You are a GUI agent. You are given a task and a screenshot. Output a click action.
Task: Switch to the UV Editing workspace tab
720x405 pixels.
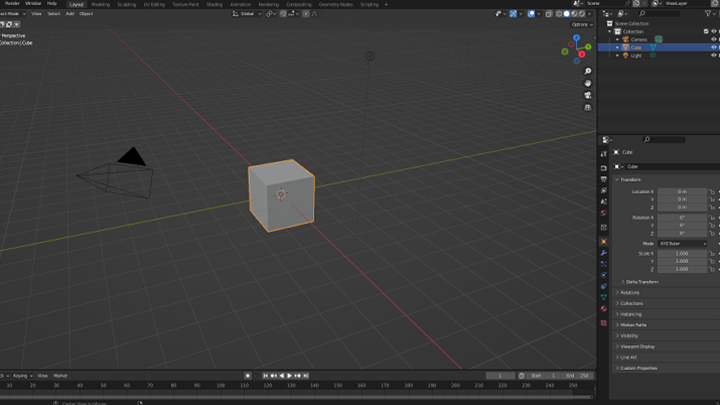click(x=154, y=5)
